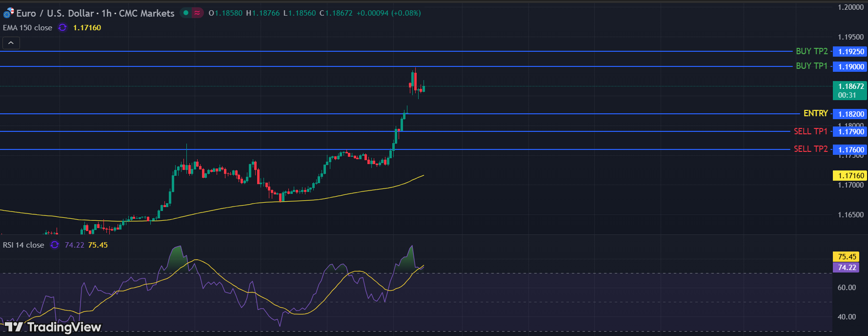
Task: Open the TradingView logo at the bottom left
Action: tap(53, 327)
